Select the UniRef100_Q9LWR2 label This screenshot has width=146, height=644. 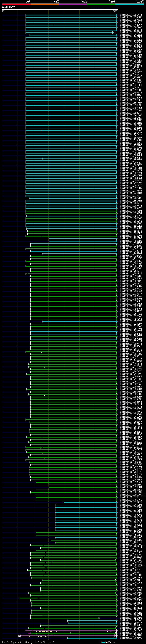pyautogui.click(x=131, y=595)
